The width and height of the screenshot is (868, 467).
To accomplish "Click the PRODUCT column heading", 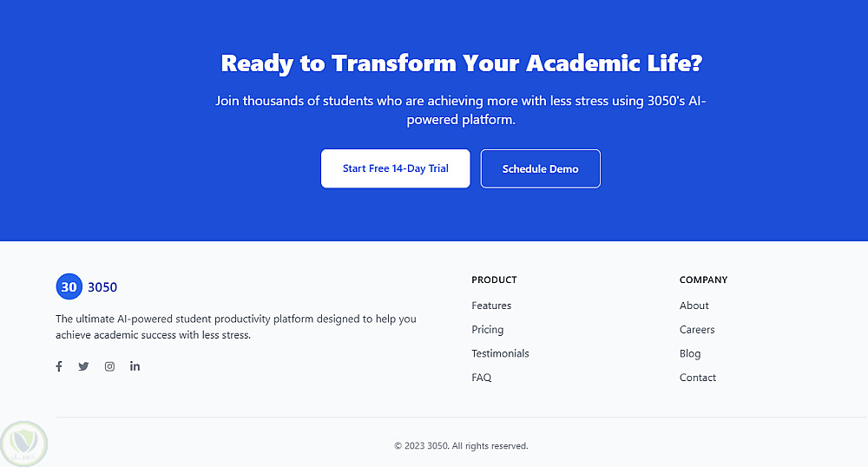I will [x=494, y=280].
